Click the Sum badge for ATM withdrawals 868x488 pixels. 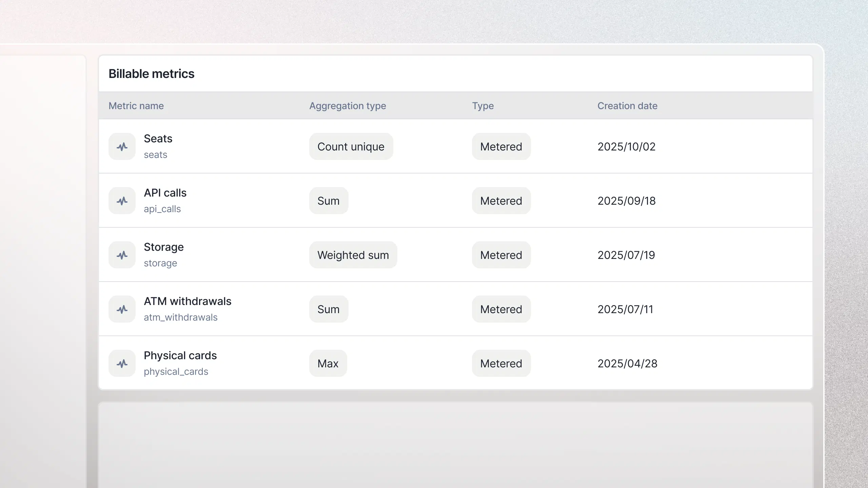tap(329, 309)
